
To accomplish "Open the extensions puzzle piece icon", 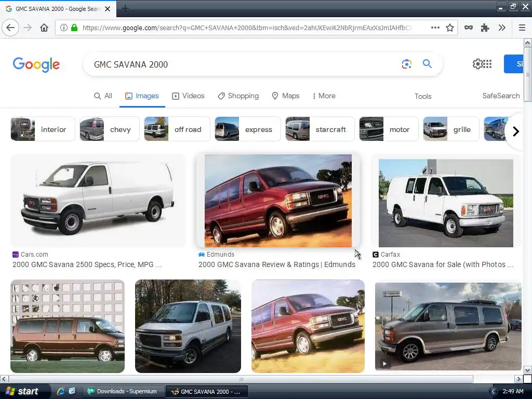I will point(485,28).
